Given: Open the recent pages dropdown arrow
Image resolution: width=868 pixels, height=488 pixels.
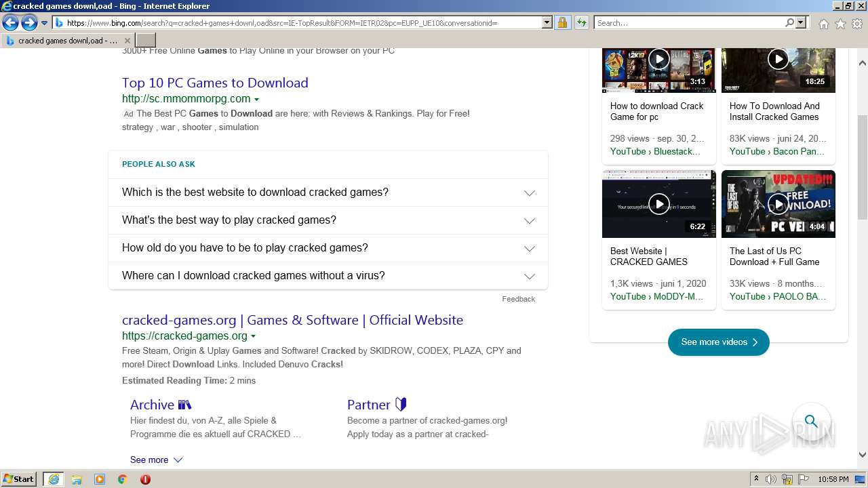Looking at the screenshot, I should pyautogui.click(x=45, y=23).
